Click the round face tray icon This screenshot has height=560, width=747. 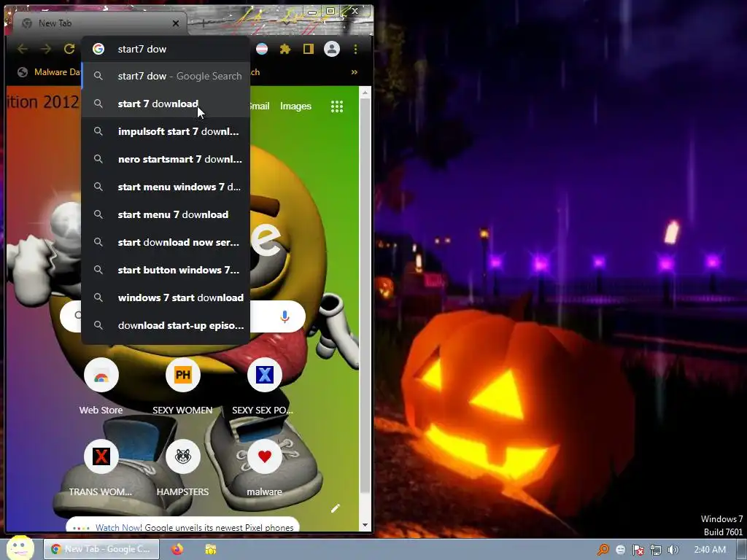[620, 550]
